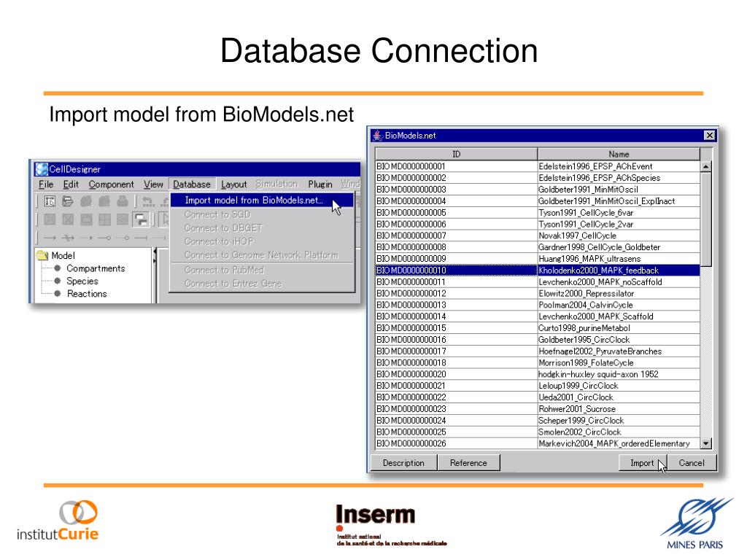
Task: Click ID cell BIOMD0000000017
Action: coord(457,351)
